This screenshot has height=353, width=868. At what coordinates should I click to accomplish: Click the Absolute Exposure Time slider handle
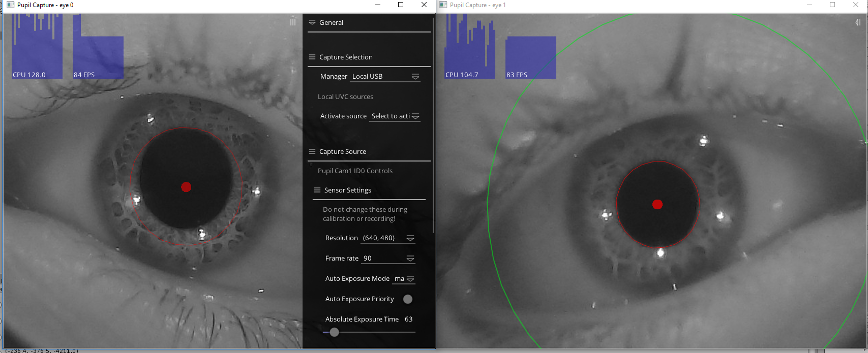[x=334, y=332]
